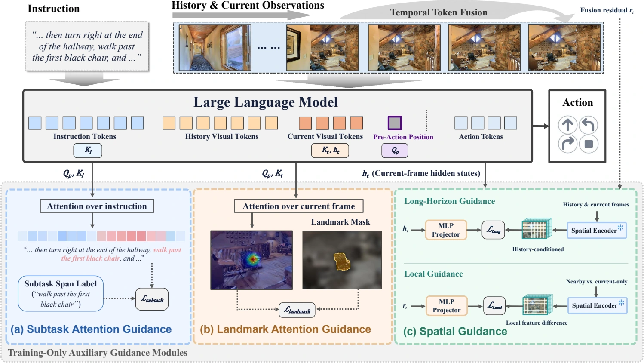Click the L_Long loss box

pyautogui.click(x=493, y=230)
